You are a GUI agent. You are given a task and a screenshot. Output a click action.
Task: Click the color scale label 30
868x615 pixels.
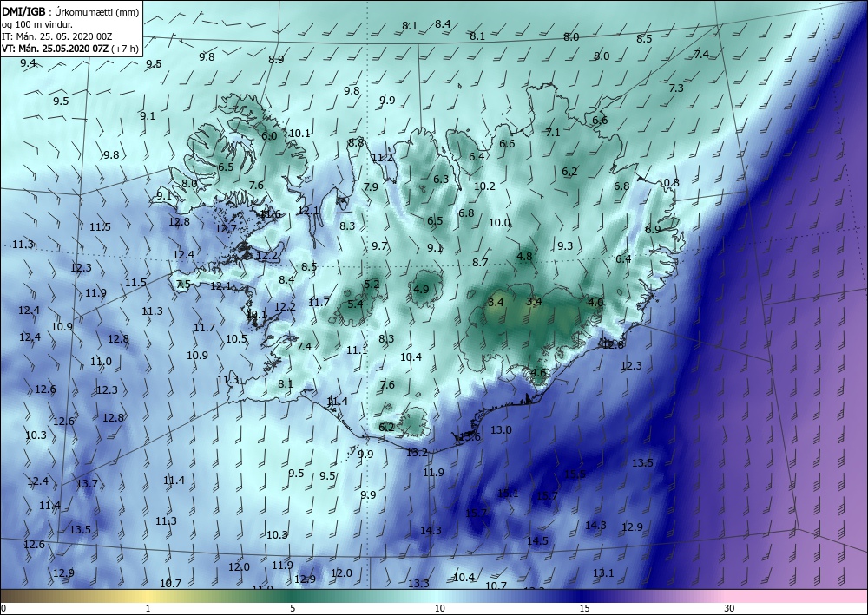(730, 608)
